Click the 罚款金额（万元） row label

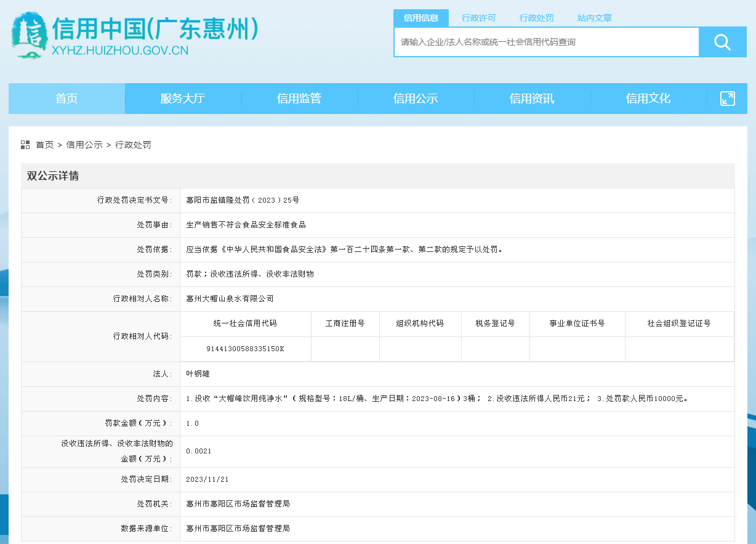point(139,423)
